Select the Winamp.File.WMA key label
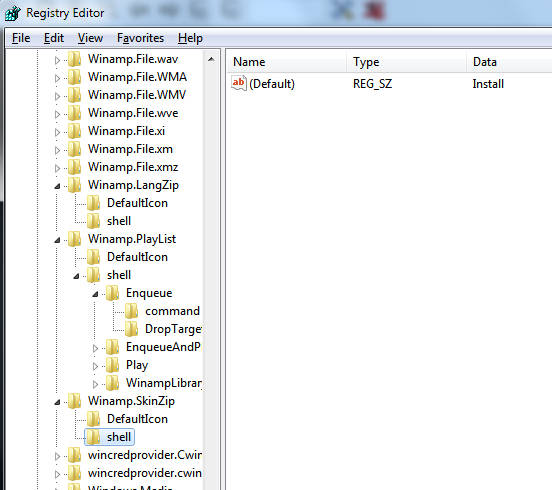This screenshot has height=490, width=552. pos(137,77)
